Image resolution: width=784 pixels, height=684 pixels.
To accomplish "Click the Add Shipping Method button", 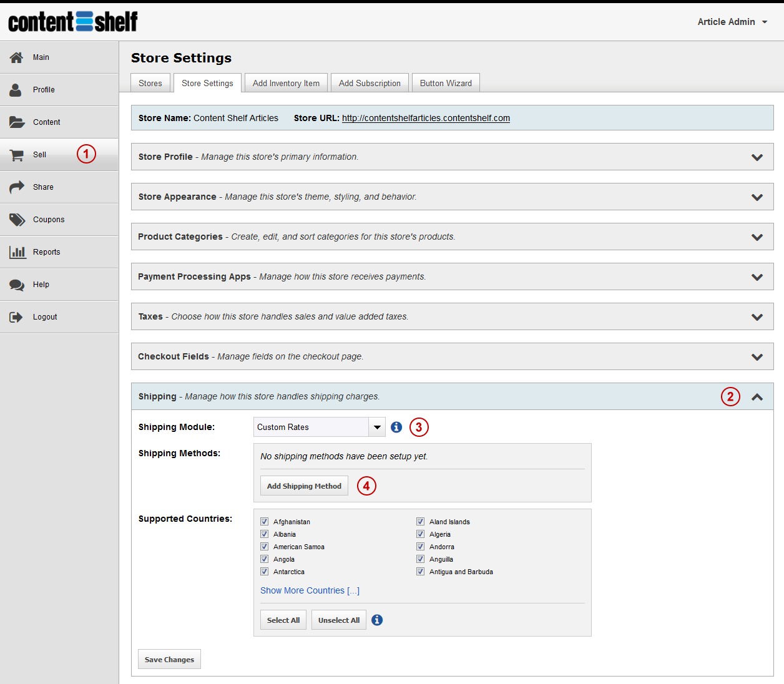I will (x=304, y=486).
